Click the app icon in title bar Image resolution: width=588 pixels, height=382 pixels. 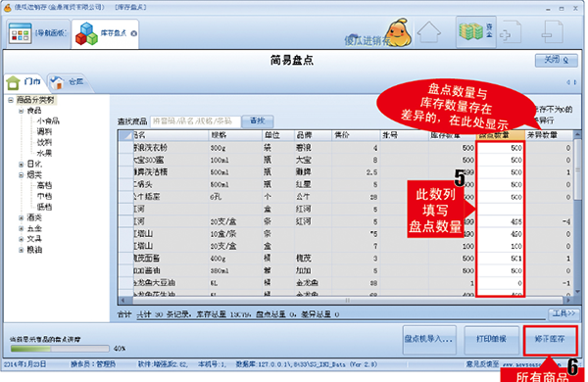[x=8, y=7]
